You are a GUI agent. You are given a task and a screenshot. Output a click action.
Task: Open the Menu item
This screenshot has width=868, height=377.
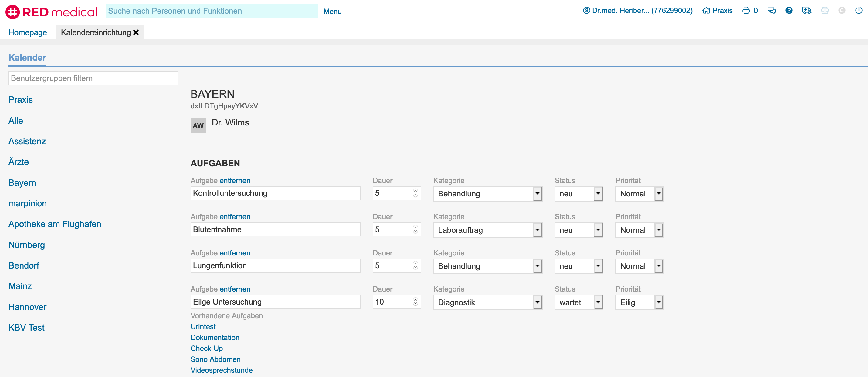click(x=332, y=12)
